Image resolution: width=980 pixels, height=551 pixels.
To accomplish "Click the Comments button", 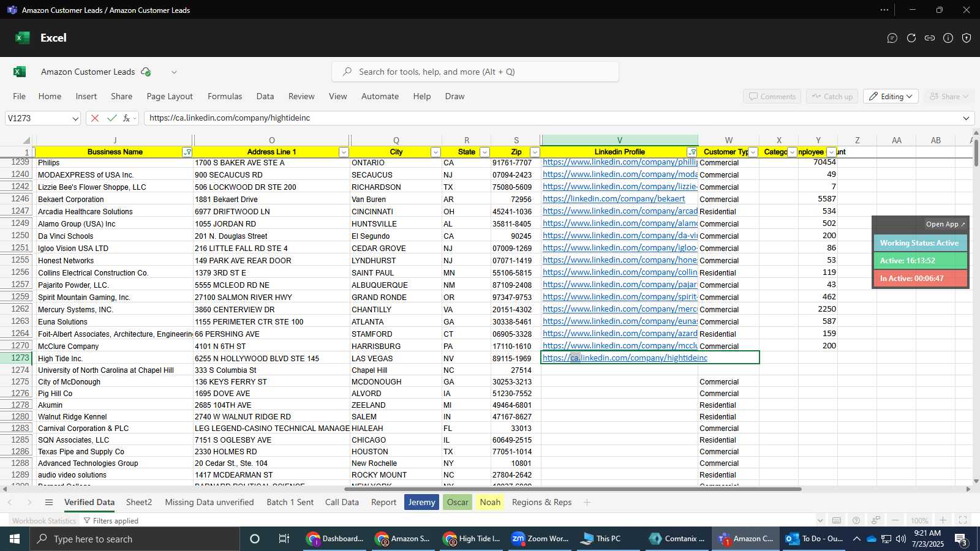I will point(772,97).
